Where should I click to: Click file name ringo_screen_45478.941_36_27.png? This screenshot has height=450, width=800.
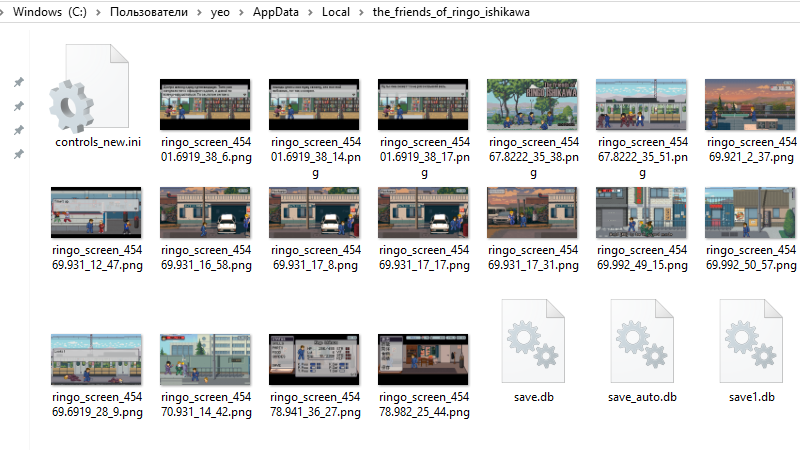pyautogui.click(x=315, y=405)
